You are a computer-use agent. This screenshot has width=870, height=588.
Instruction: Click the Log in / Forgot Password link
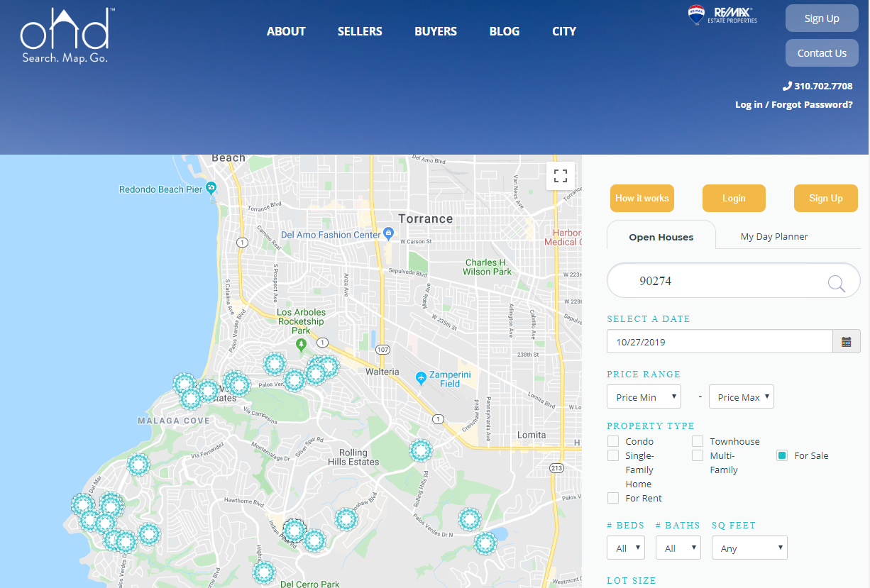click(793, 104)
